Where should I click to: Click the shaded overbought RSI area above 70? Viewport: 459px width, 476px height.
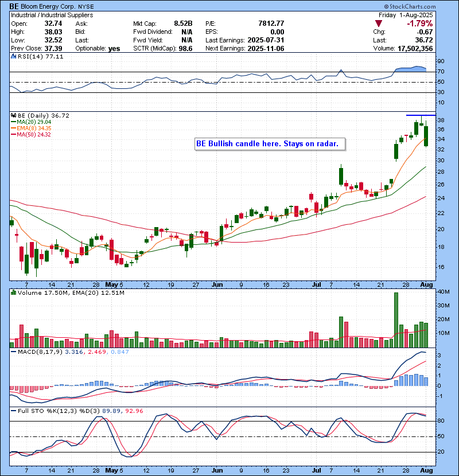[x=411, y=69]
